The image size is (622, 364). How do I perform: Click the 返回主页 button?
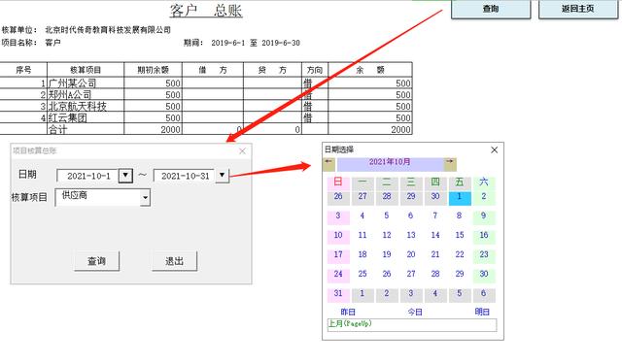click(577, 9)
